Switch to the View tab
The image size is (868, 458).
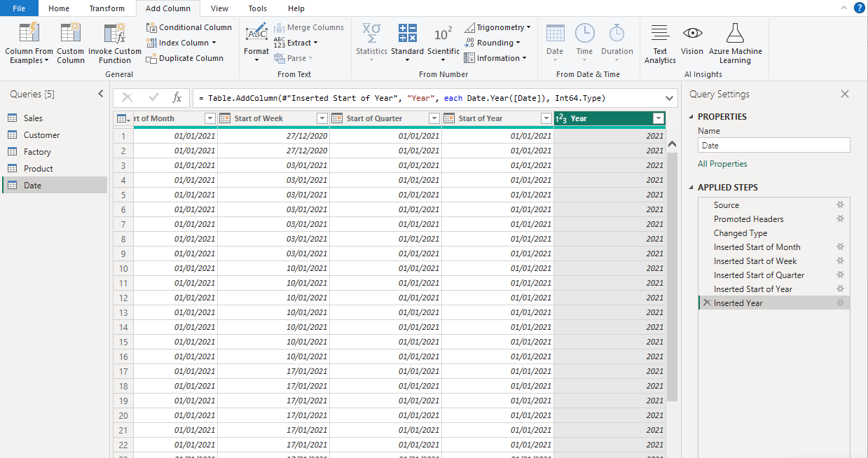pos(219,8)
